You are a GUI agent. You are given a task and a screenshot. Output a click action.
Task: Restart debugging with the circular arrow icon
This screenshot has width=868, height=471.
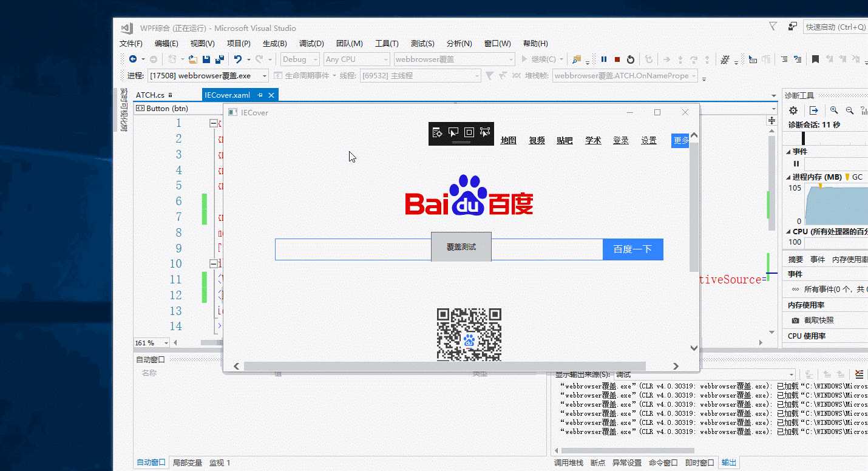pyautogui.click(x=631, y=59)
